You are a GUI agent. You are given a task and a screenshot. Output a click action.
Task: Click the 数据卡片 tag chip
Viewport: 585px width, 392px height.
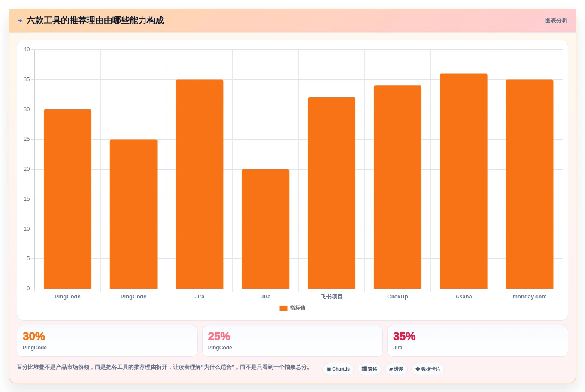pos(428,369)
